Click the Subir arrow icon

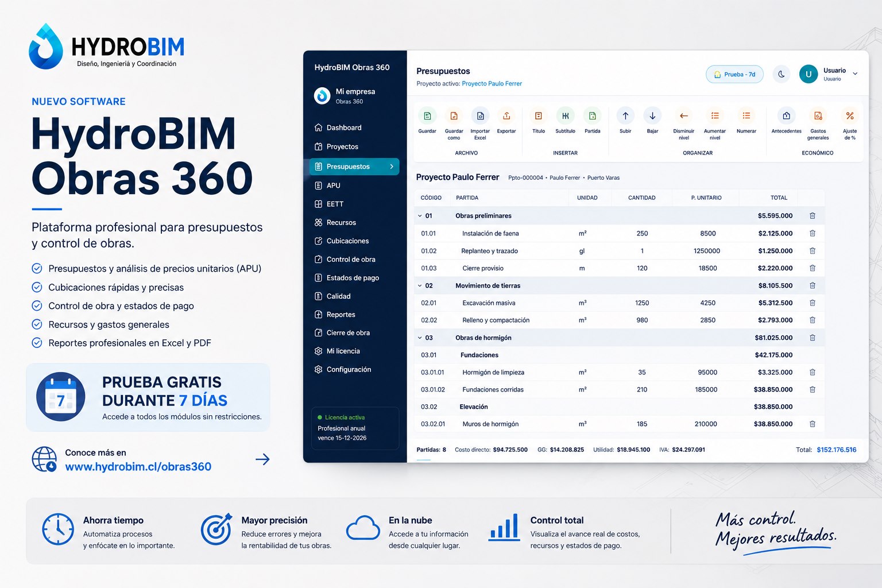coord(625,116)
